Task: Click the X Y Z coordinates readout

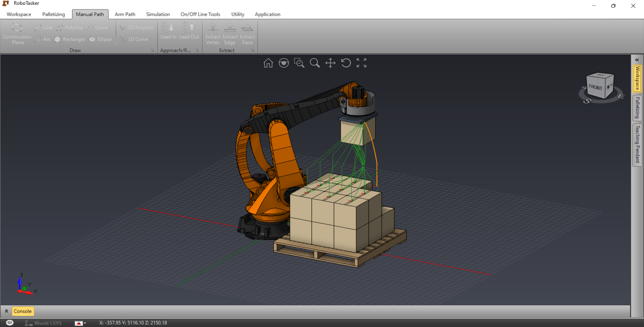Action: click(133, 323)
